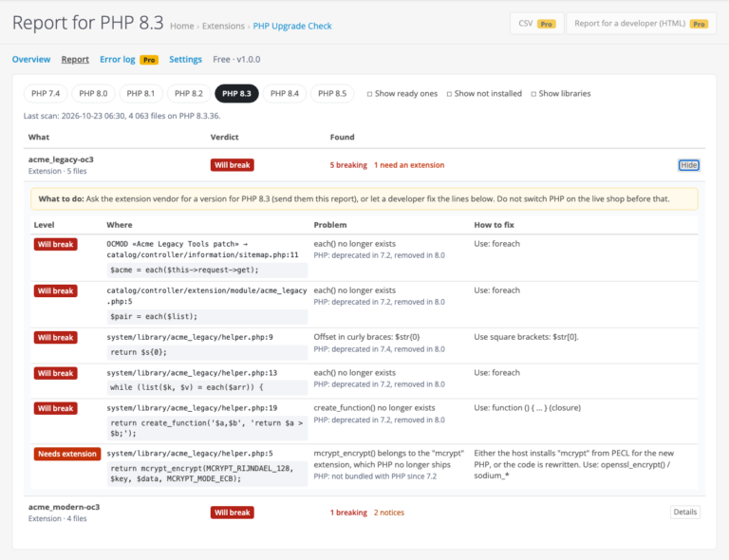729x560 pixels.
Task: Click the code snippet '$pair = each($list);'
Action: pyautogui.click(x=207, y=316)
